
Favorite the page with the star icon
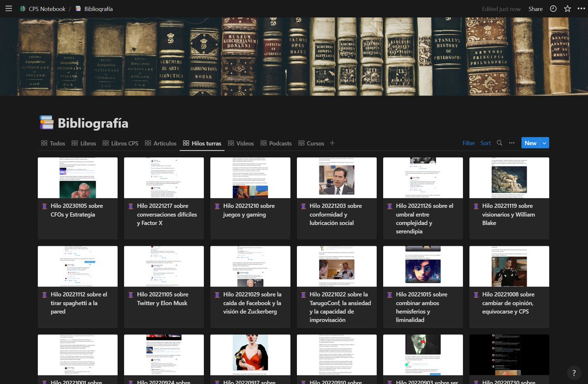(567, 9)
